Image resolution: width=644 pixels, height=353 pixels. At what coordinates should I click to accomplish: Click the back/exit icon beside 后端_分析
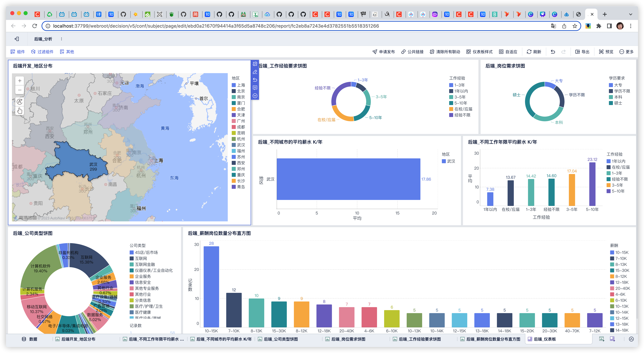17,39
